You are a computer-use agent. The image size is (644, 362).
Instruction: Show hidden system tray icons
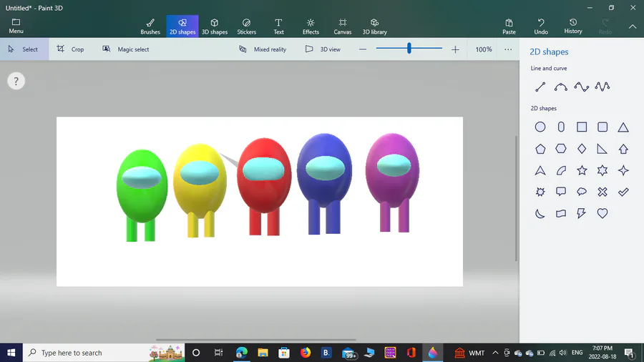495,353
